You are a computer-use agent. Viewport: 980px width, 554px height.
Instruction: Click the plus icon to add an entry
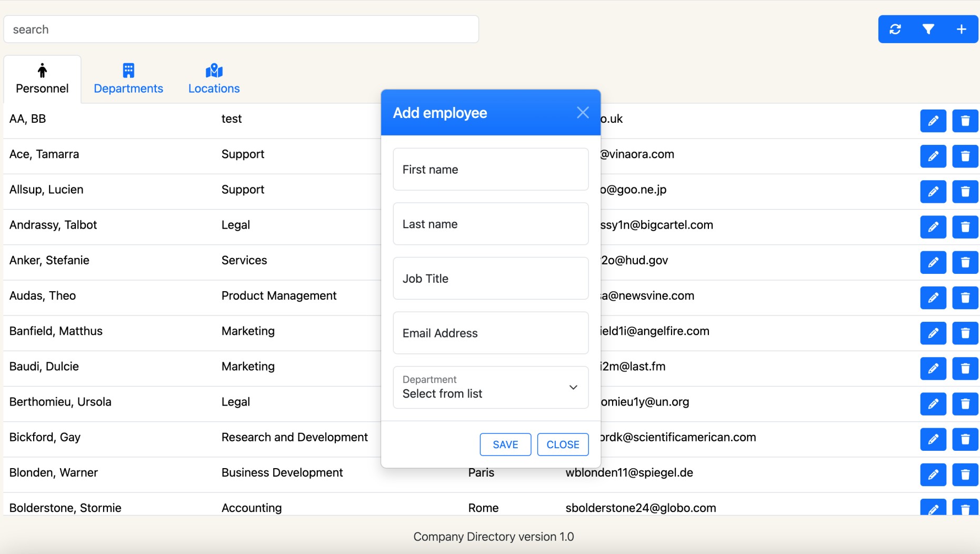coord(961,29)
